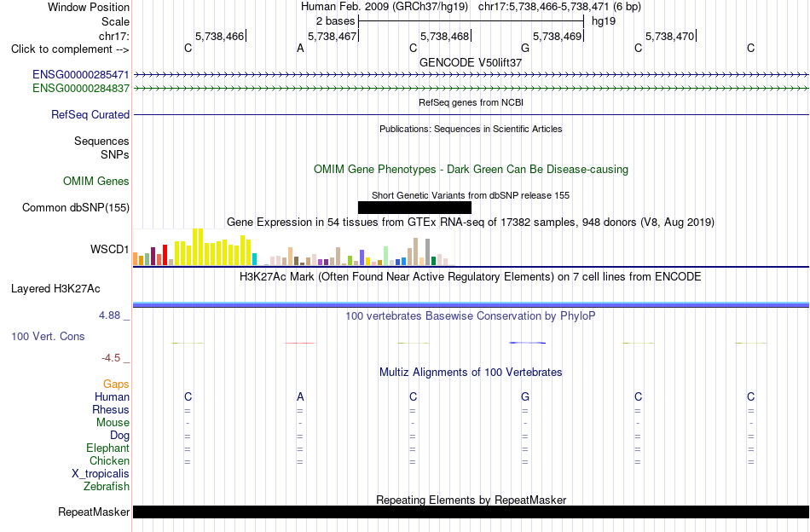Click the 'Click to complement -->' label
The height and width of the screenshot is (532, 810).
point(70,49)
